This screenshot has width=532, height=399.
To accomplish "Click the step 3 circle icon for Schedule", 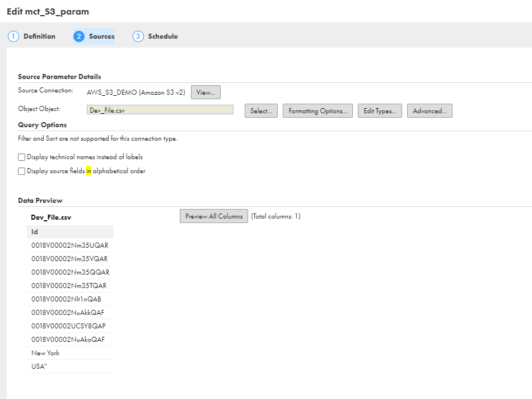I will (138, 36).
